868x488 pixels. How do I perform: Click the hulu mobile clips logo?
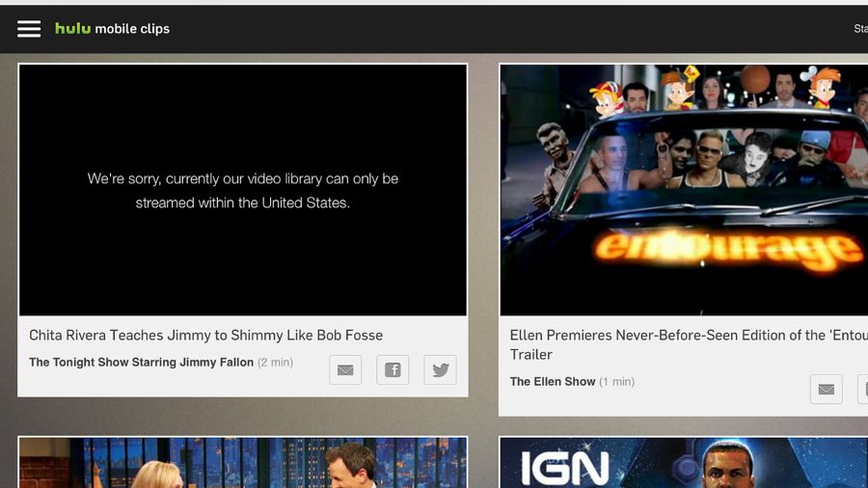(113, 29)
